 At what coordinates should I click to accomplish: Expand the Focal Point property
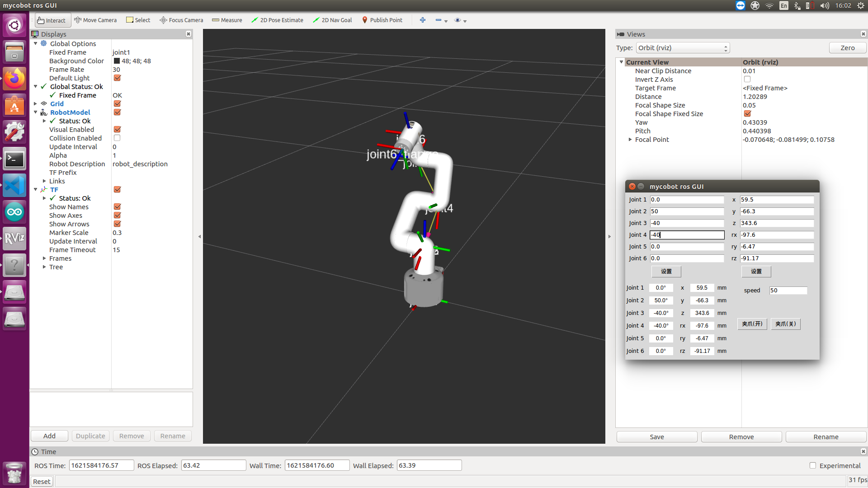tap(630, 140)
